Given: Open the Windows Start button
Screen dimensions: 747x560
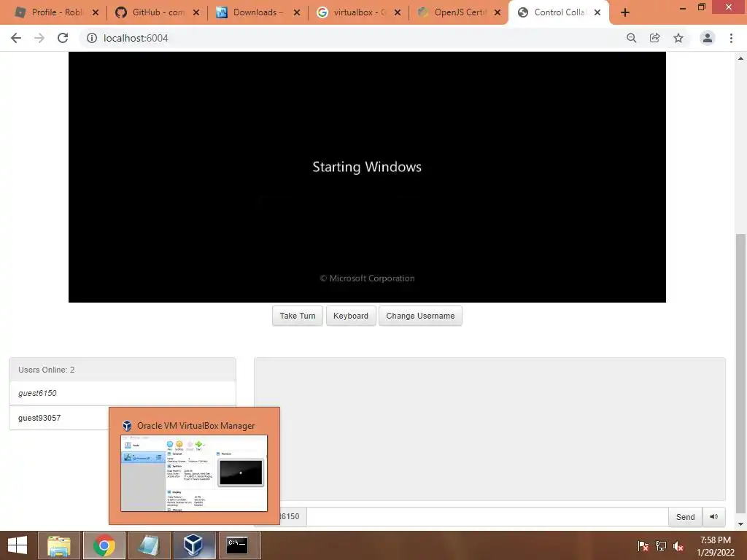Looking at the screenshot, I should 18,545.
